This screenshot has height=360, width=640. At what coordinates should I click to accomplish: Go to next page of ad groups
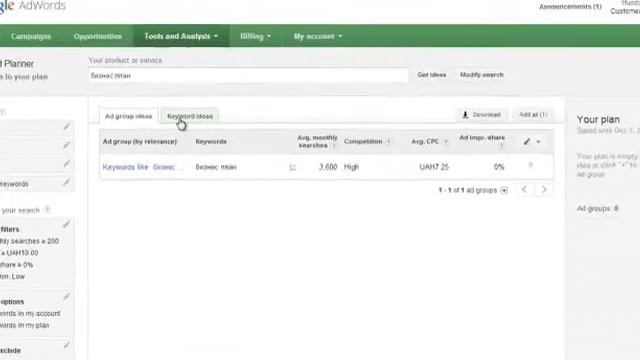click(x=544, y=189)
